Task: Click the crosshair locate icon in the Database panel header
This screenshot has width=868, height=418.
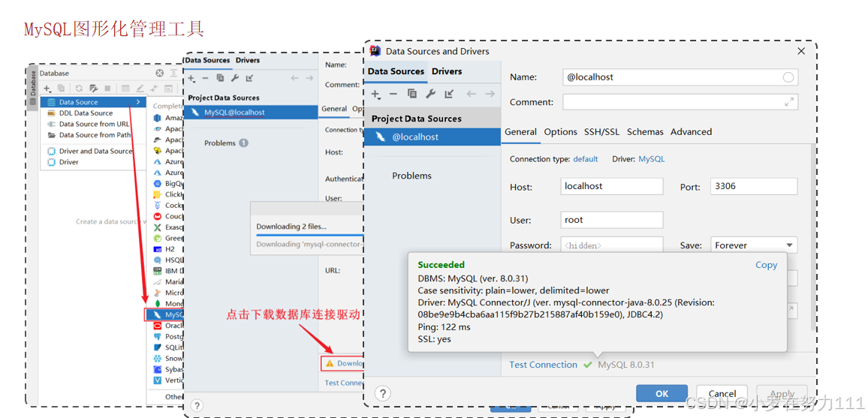Action: 159,73
